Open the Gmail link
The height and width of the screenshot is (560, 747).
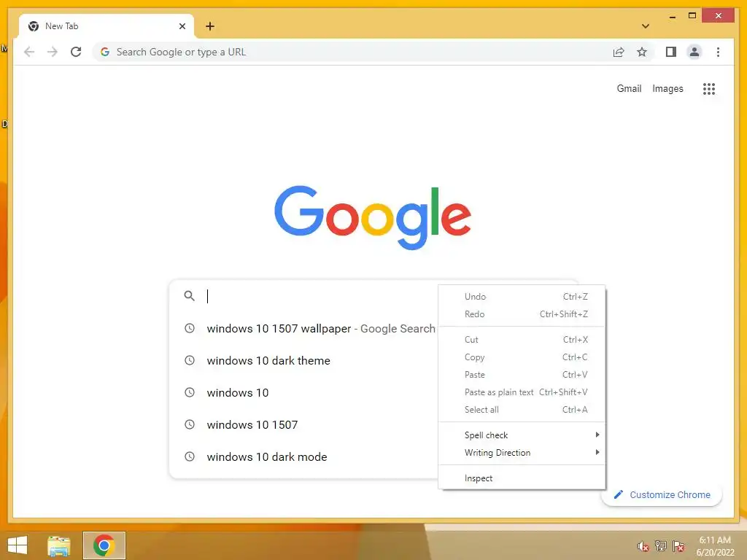click(x=629, y=88)
